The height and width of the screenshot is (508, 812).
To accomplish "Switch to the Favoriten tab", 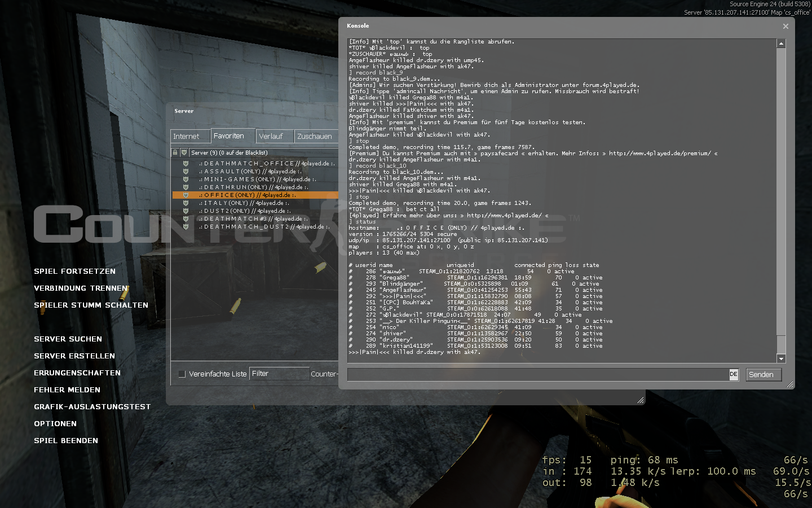I will [x=233, y=136].
